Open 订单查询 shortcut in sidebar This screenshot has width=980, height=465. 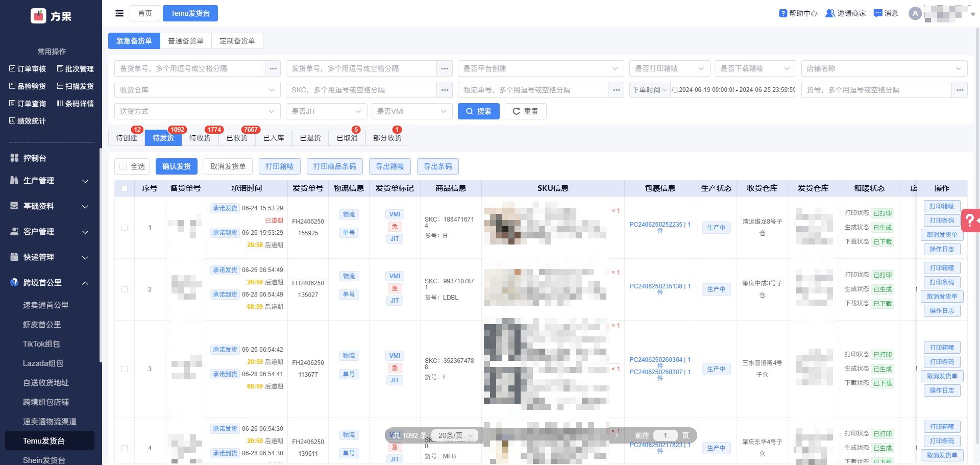28,104
